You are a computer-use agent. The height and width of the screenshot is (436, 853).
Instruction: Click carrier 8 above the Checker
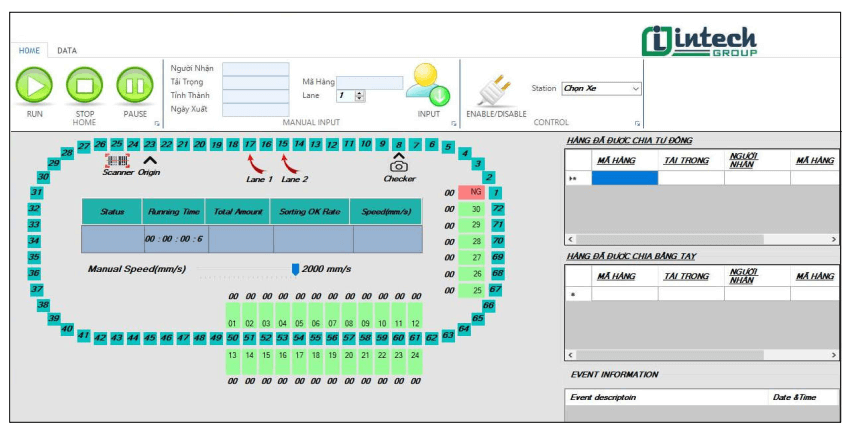coord(399,144)
